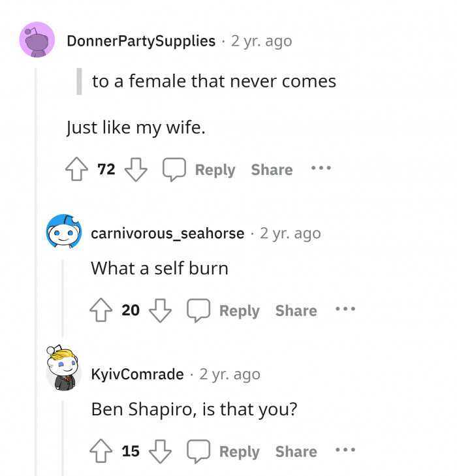Click comment bubble icon on KyivComrade's reply
This screenshot has width=457, height=476.
tap(198, 451)
